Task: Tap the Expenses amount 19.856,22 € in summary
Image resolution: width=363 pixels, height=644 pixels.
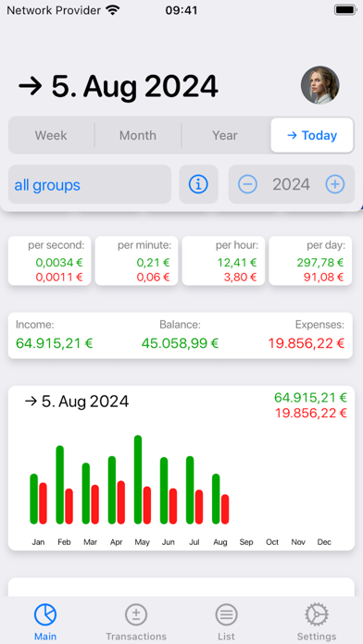Action: pos(307,343)
